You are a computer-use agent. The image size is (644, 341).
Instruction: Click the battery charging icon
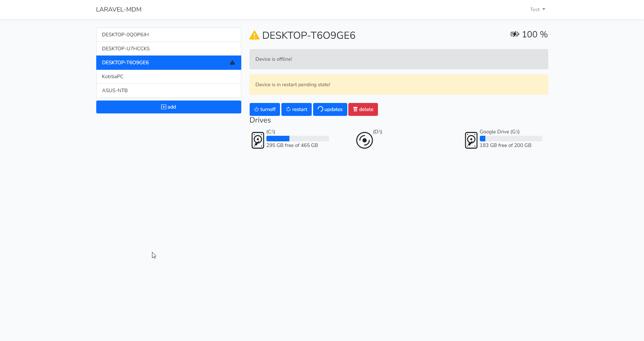pos(515,34)
